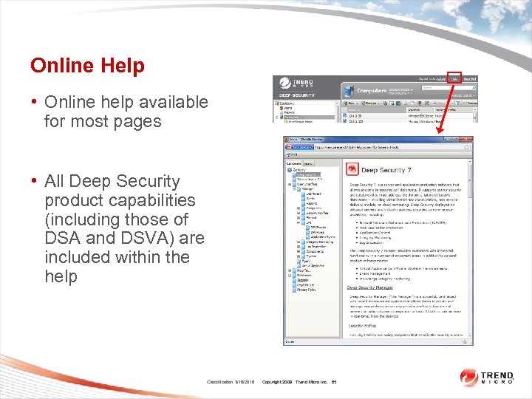The width and height of the screenshot is (532, 399).
Task: Select Dashboard topic under Manager
Action: [x=313, y=194]
